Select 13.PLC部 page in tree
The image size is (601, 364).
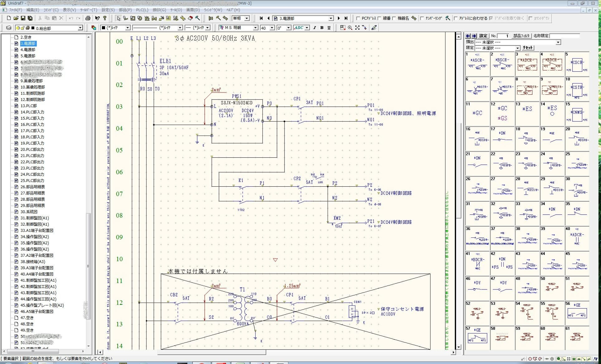click(x=29, y=106)
